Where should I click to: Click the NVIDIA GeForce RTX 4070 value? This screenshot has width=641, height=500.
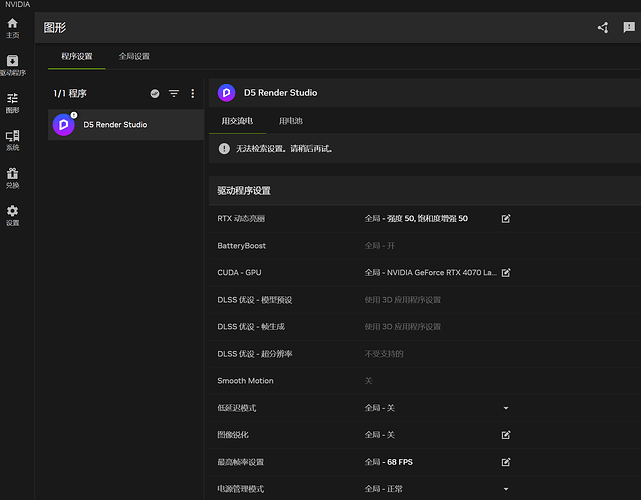[431, 273]
